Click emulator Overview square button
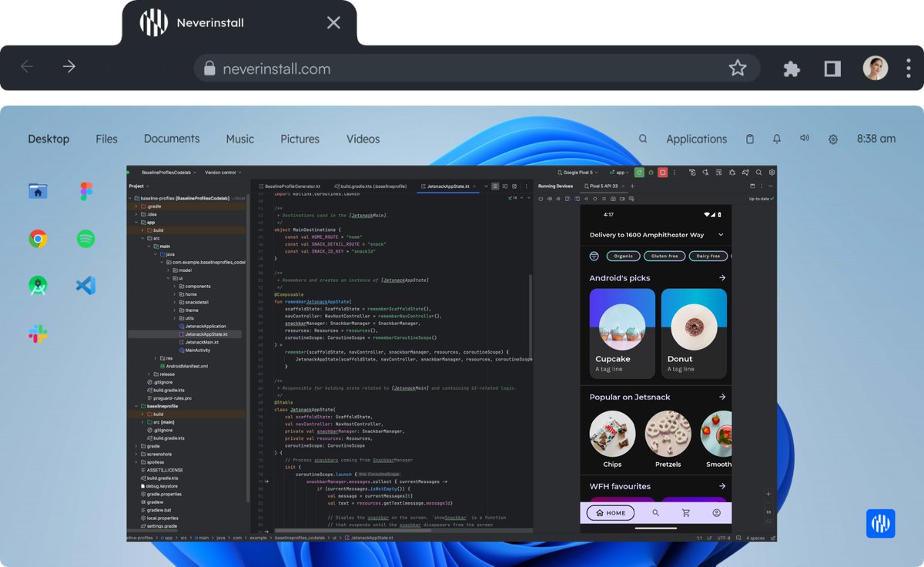This screenshot has width=924, height=567. pos(604,199)
